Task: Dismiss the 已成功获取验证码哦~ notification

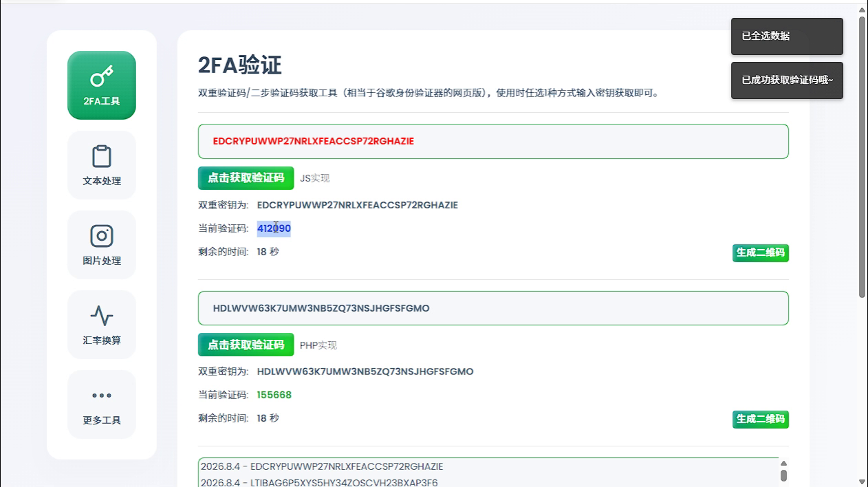Action: click(x=787, y=80)
